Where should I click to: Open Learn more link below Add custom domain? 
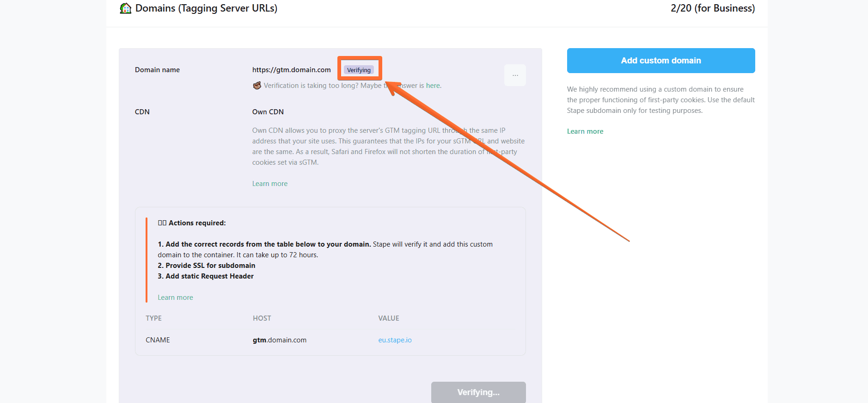pyautogui.click(x=585, y=131)
